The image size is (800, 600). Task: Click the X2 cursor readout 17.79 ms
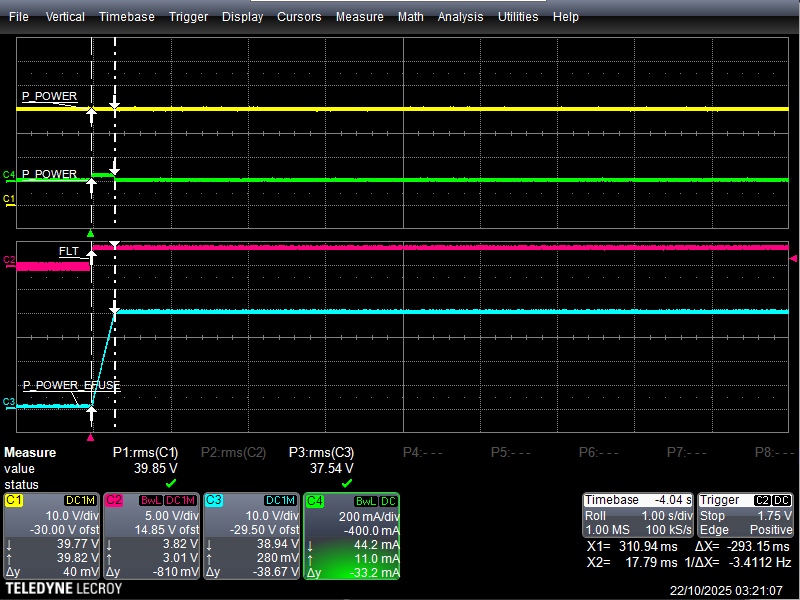[x=632, y=562]
